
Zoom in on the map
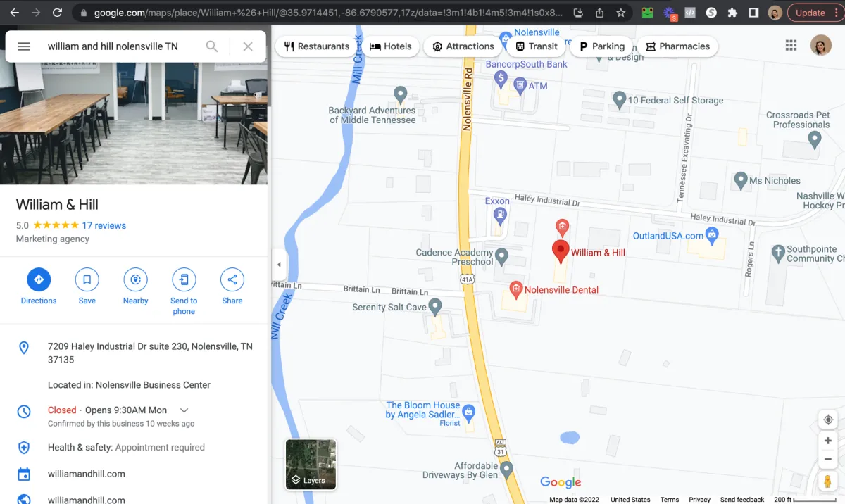(828, 441)
